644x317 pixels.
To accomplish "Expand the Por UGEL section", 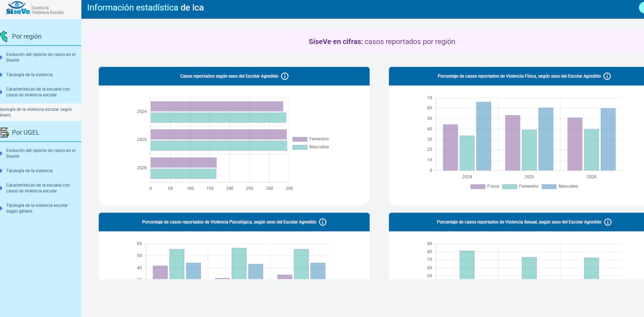I will 26,133.
